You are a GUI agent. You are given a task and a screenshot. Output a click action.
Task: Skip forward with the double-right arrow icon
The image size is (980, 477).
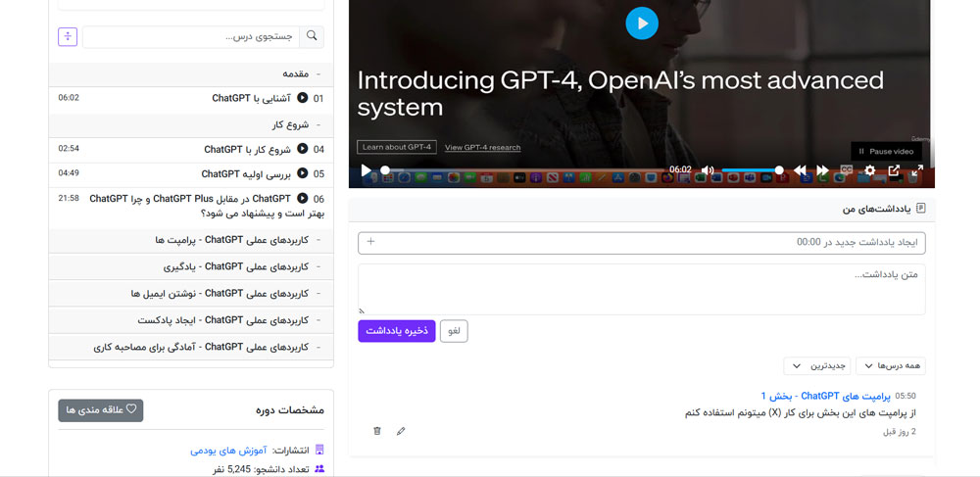point(822,169)
